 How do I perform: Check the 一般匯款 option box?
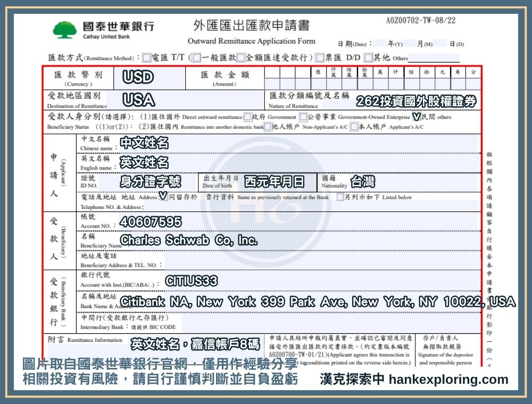(x=197, y=57)
